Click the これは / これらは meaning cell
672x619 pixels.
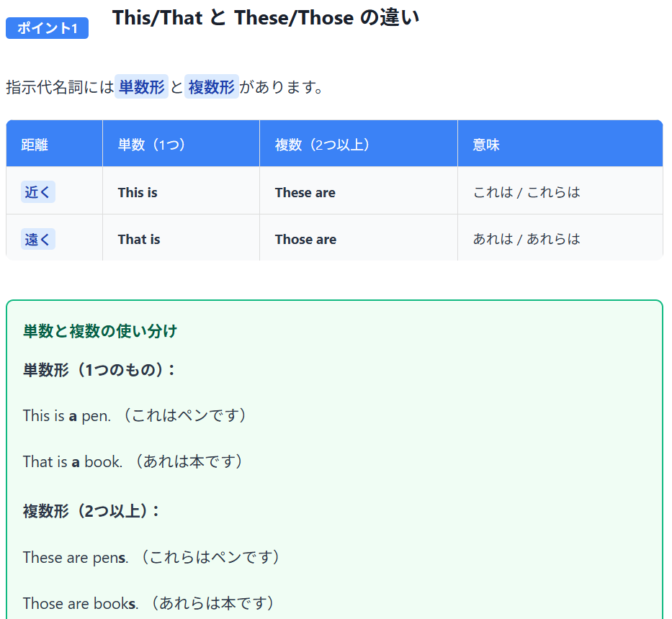(x=526, y=192)
